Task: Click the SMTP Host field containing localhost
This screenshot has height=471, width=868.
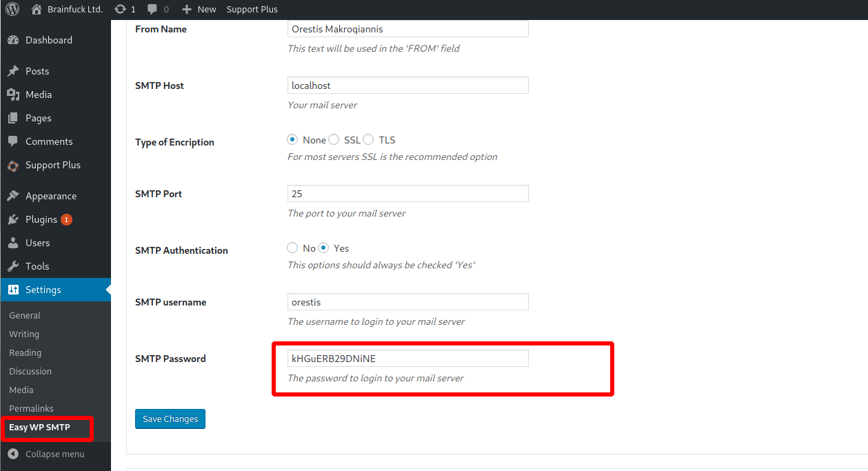Action: coord(408,86)
